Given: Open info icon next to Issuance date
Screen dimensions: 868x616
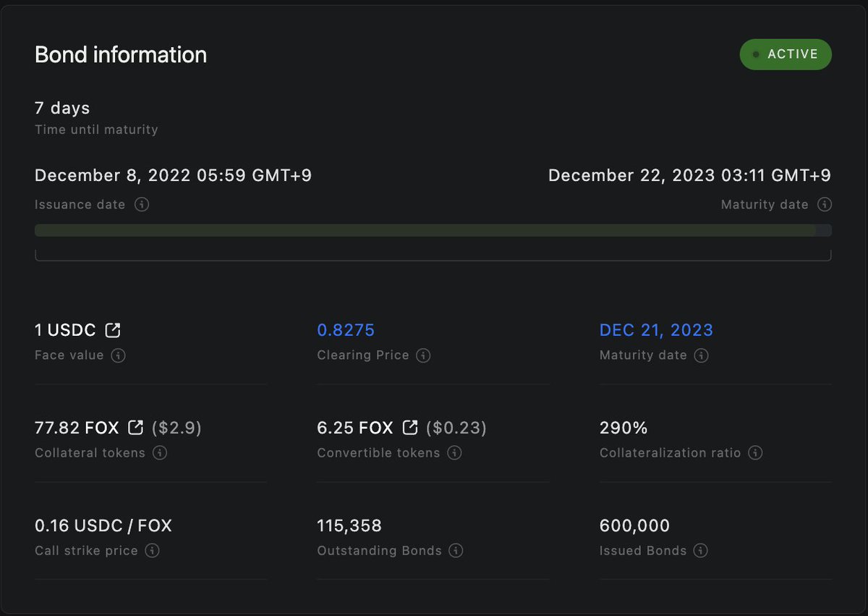Looking at the screenshot, I should click(x=142, y=204).
